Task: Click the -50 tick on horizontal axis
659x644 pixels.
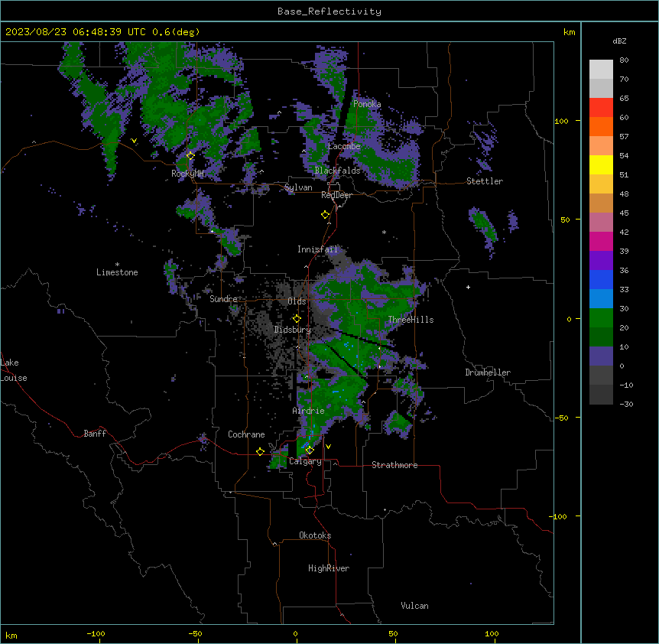Action: [x=195, y=633]
